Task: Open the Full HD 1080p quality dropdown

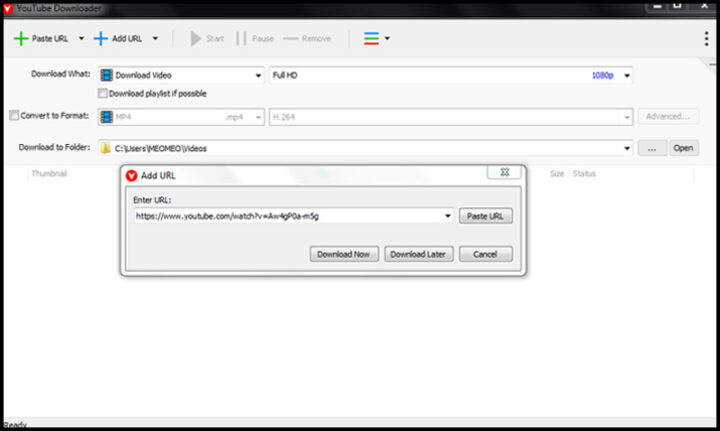Action: [627, 75]
